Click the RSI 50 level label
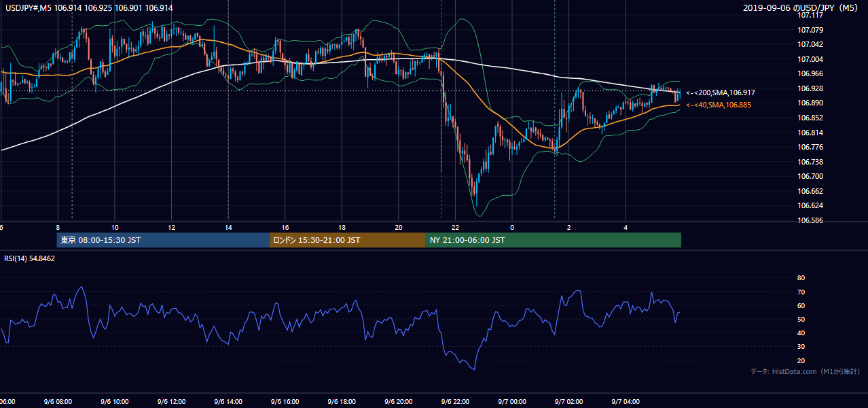The width and height of the screenshot is (868, 408). [801, 319]
